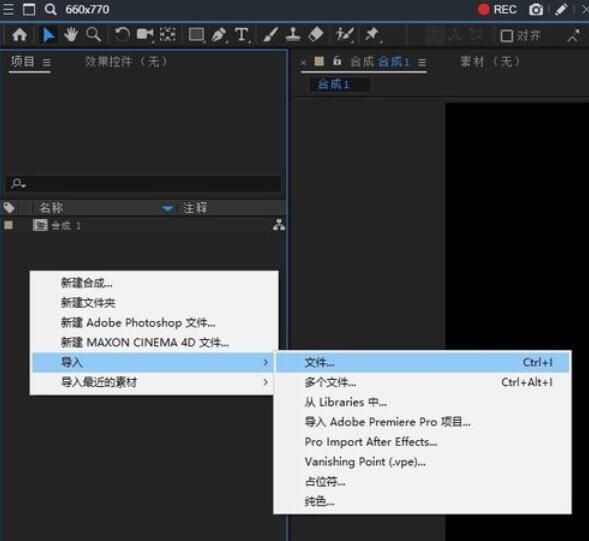Click the tag label column header icon
Screen dimensions: 589x541
pyautogui.click(x=9, y=207)
